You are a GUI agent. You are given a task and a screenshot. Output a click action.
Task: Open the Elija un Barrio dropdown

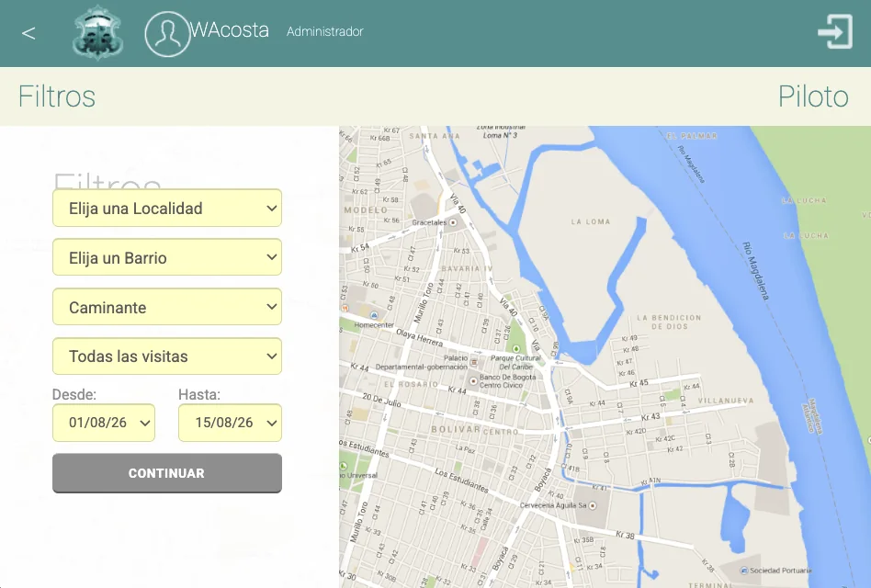point(167,257)
